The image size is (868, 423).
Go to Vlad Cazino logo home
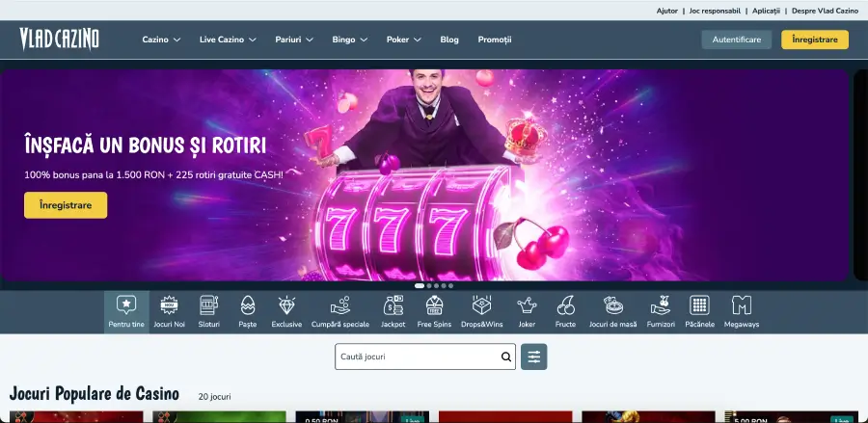(x=59, y=40)
